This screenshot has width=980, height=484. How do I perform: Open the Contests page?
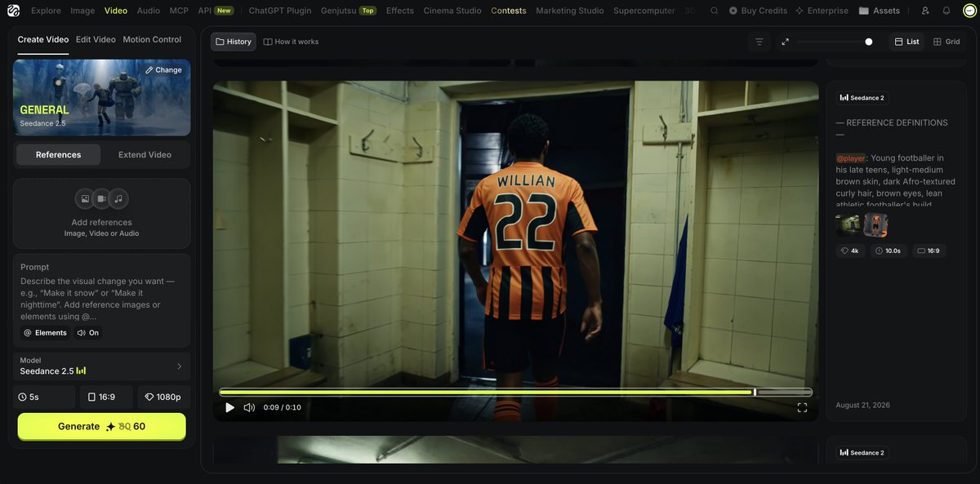click(509, 11)
